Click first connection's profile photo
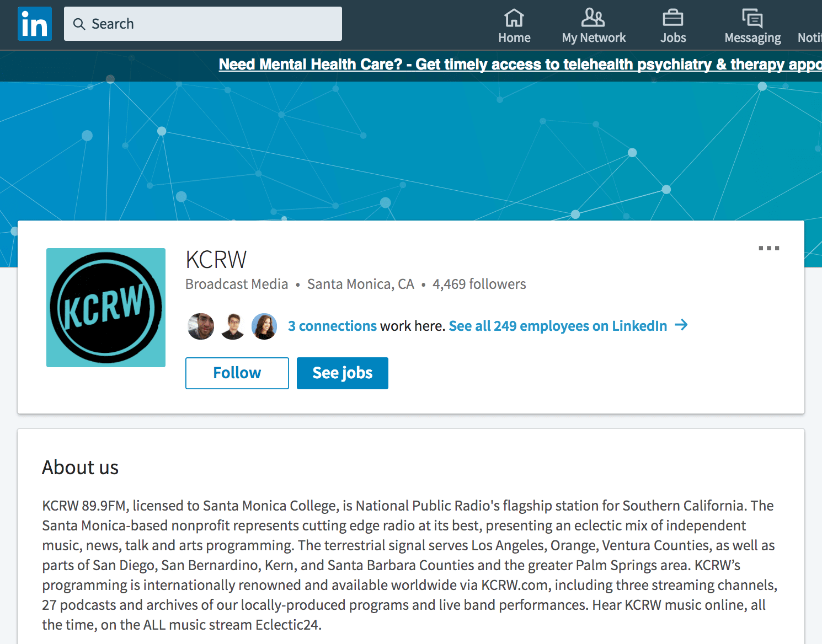Image resolution: width=822 pixels, height=644 pixels. 201,326
